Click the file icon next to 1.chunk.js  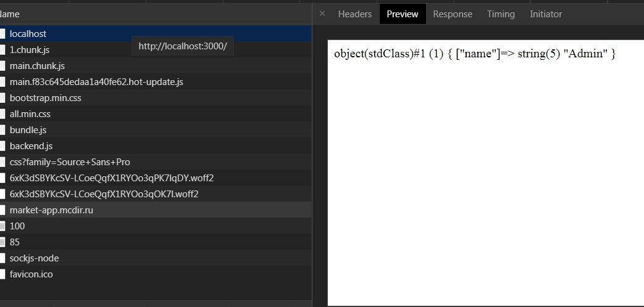click(2, 50)
